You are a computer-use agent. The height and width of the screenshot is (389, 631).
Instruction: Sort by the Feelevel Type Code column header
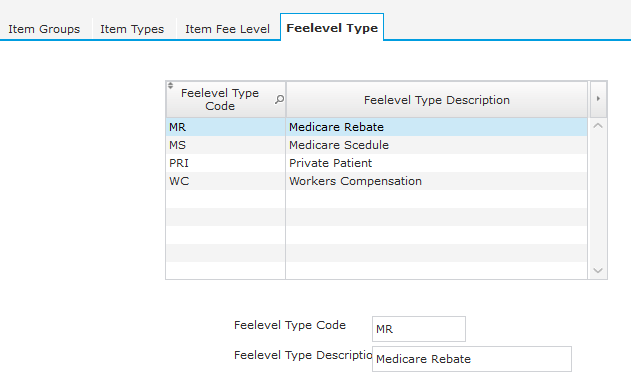pos(220,99)
